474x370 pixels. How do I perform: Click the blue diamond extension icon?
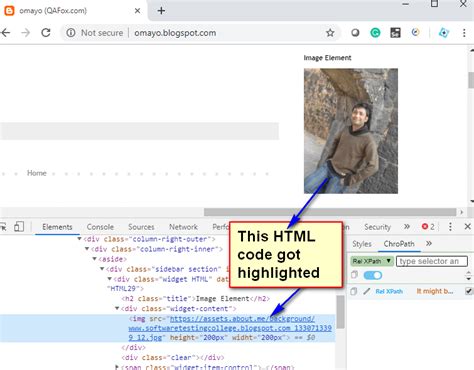coord(444,33)
